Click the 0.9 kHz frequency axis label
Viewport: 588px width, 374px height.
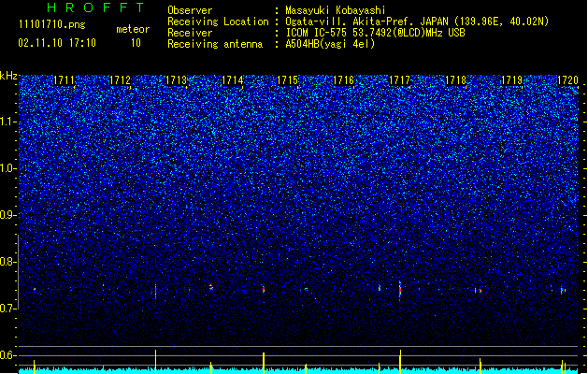[x=8, y=215]
